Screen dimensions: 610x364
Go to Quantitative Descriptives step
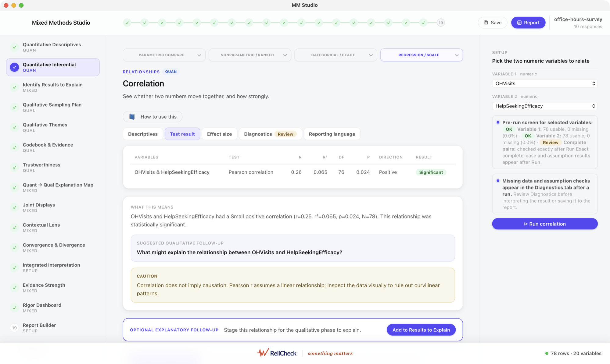[x=53, y=47]
